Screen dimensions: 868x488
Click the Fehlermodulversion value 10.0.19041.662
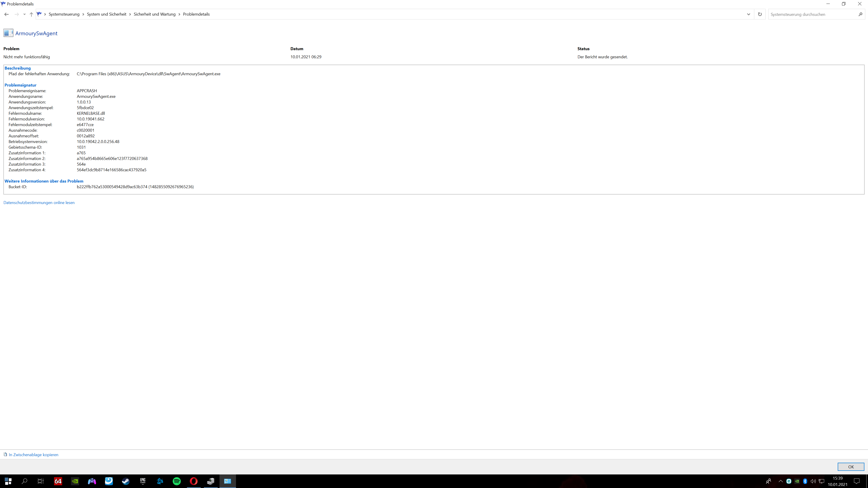91,119
